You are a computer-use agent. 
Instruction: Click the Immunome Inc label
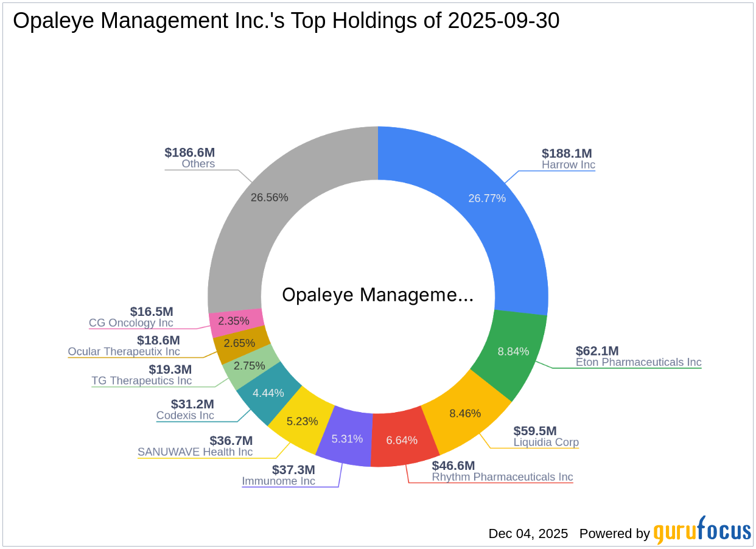[x=279, y=481]
